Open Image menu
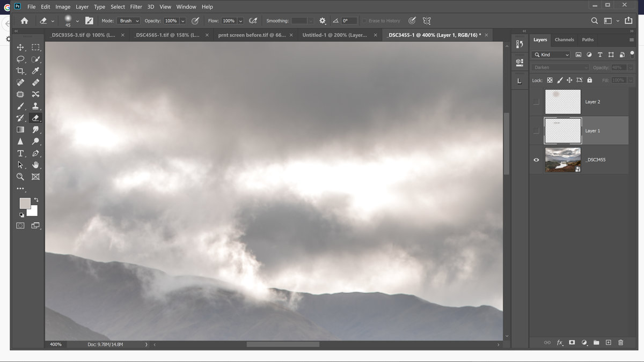This screenshot has height=362, width=644. (x=63, y=7)
